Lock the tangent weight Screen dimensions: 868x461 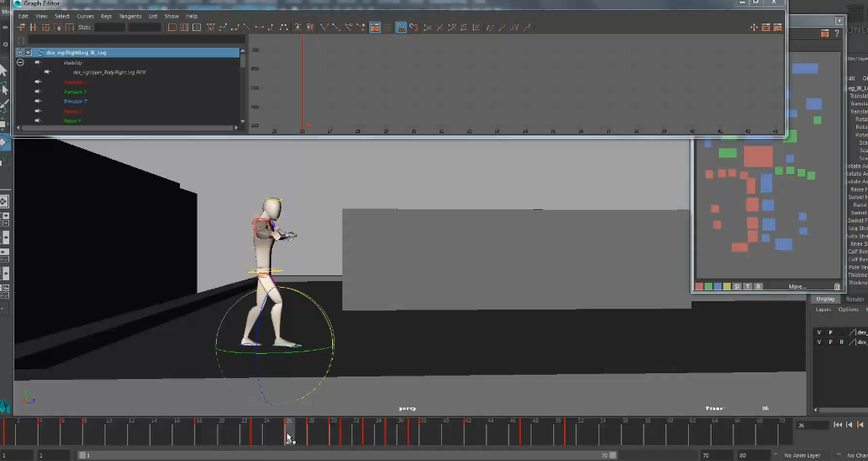click(x=362, y=27)
